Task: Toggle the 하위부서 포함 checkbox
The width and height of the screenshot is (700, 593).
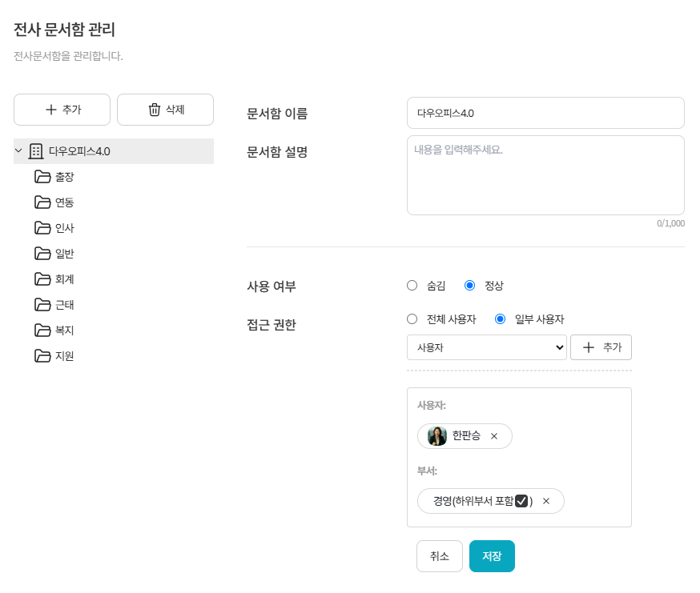Action: [521, 501]
